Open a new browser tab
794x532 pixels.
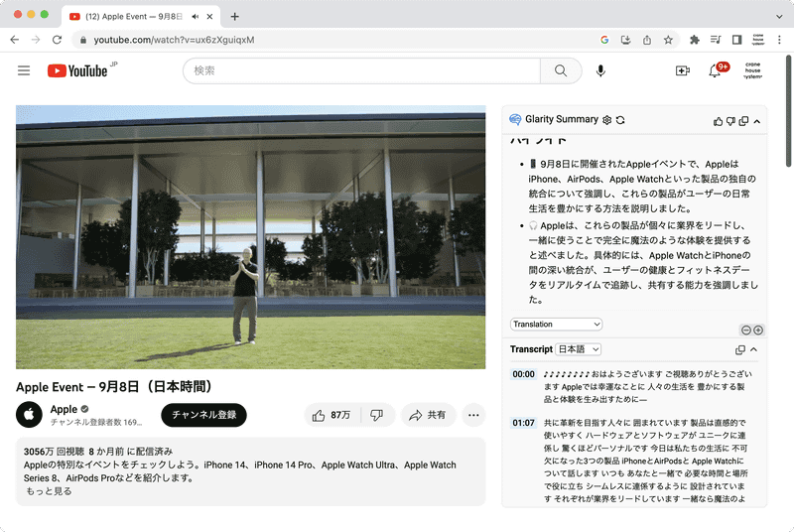(234, 17)
